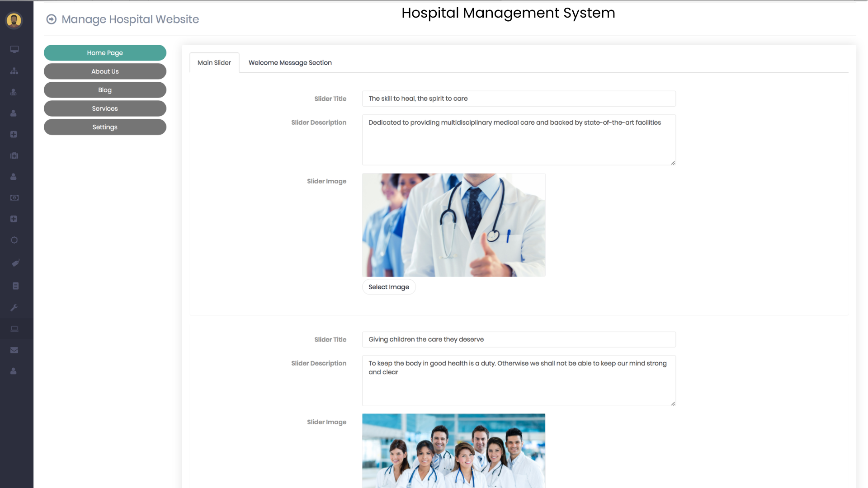
Task: Open the doctor icon in sidebar
Action: click(14, 92)
